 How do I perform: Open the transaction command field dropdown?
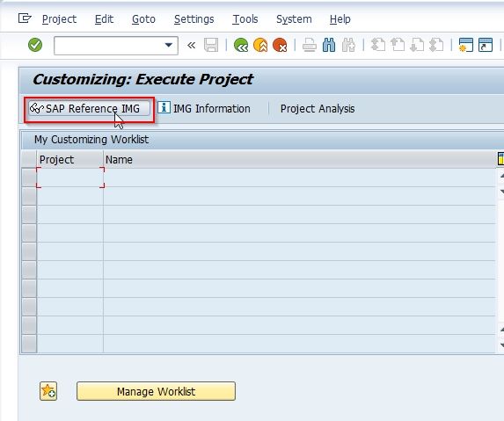(x=168, y=45)
